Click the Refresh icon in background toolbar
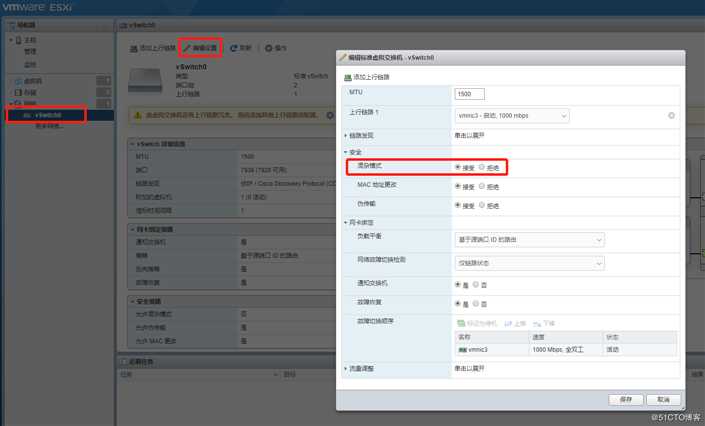 (x=233, y=48)
